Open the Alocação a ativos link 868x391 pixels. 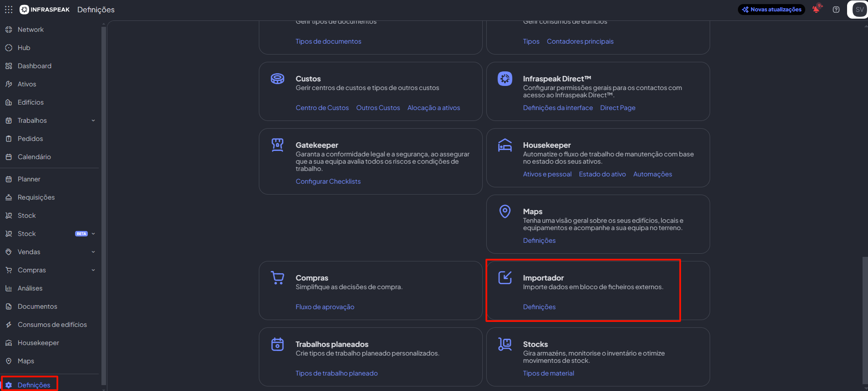click(434, 108)
